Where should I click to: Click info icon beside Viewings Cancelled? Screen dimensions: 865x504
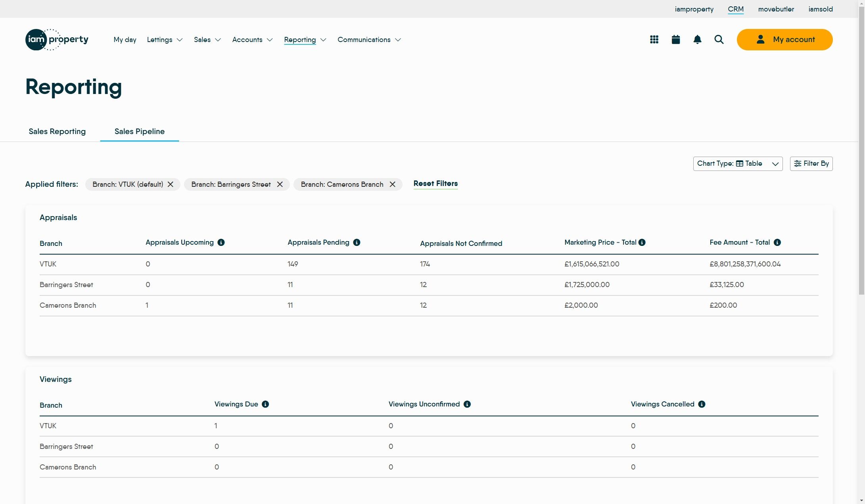[x=702, y=404]
